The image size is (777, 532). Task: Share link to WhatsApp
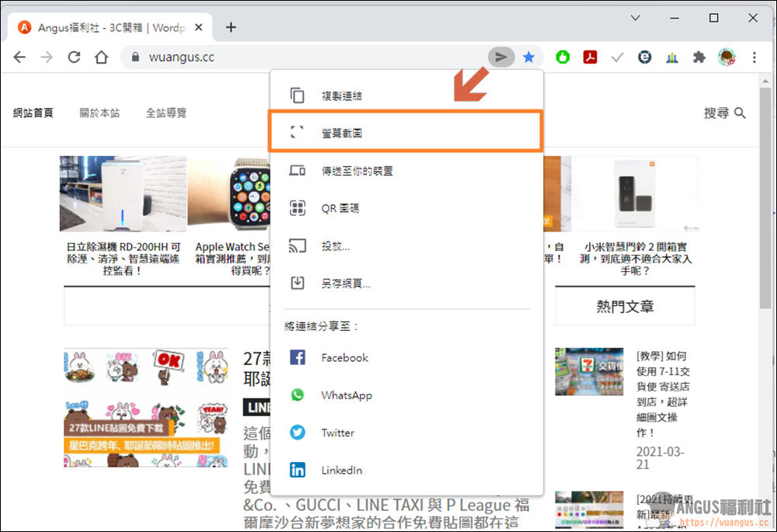click(406, 395)
